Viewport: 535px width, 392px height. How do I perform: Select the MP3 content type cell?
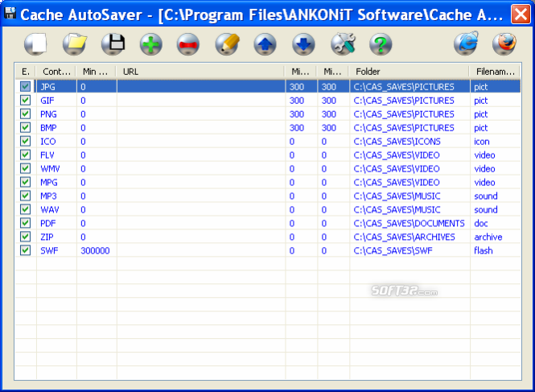point(56,196)
